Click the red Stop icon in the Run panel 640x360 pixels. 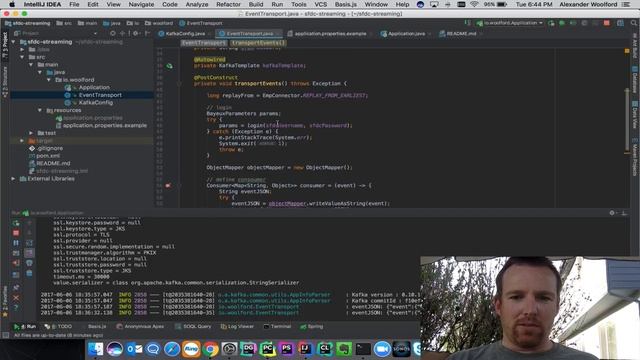click(16, 233)
